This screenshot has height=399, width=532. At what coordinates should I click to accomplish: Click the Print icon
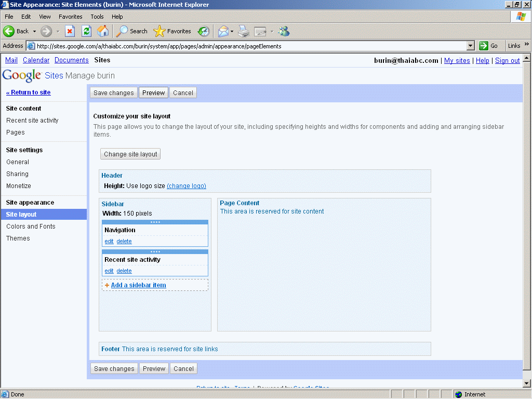click(x=244, y=31)
